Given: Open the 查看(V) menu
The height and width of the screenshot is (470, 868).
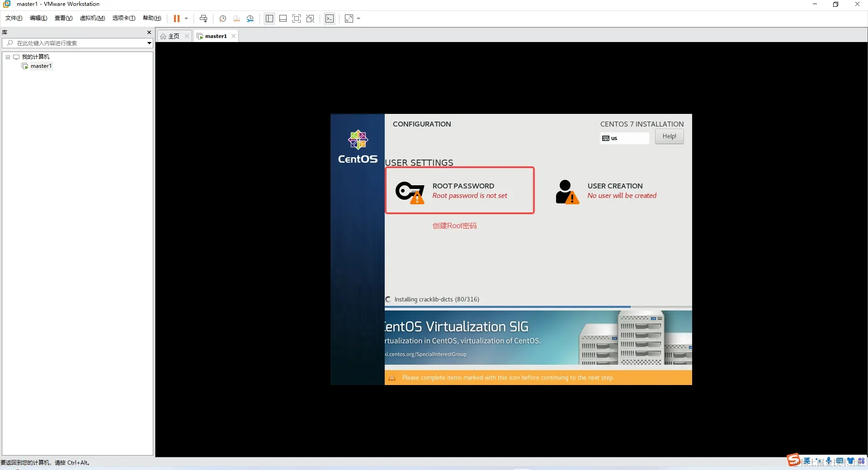Looking at the screenshot, I should click(63, 18).
